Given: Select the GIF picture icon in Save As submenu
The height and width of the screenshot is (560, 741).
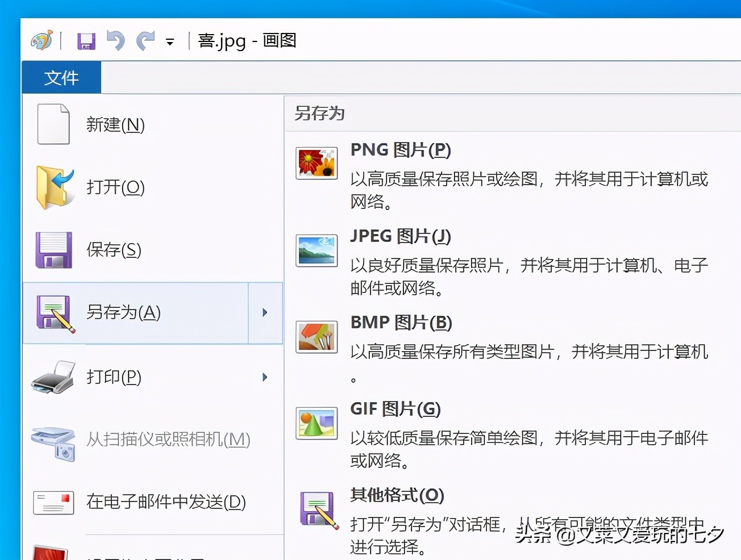Looking at the screenshot, I should (316, 423).
